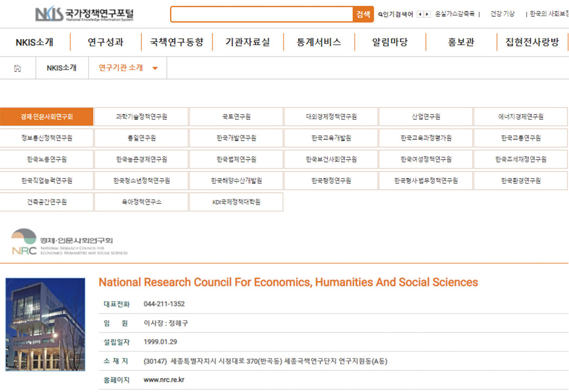569x392 pixels.
Task: Select the 경제·인문사회연구회 institute tab
Action: click(x=47, y=116)
